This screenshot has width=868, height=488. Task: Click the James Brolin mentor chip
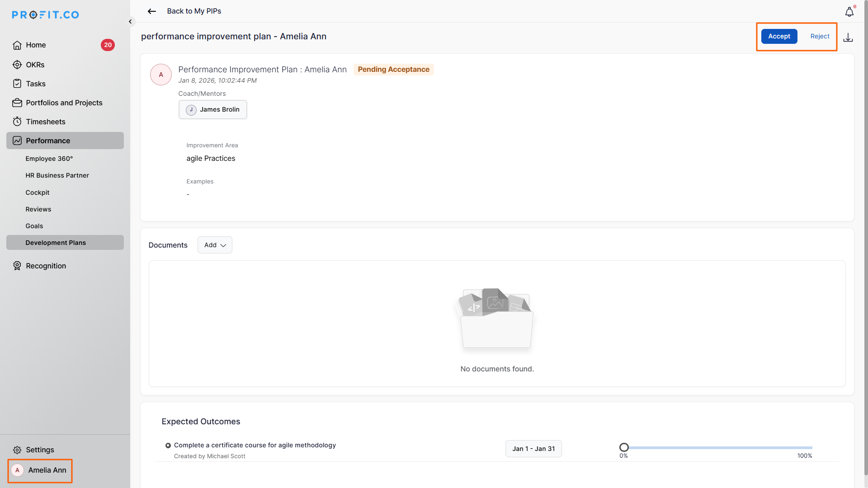(213, 109)
